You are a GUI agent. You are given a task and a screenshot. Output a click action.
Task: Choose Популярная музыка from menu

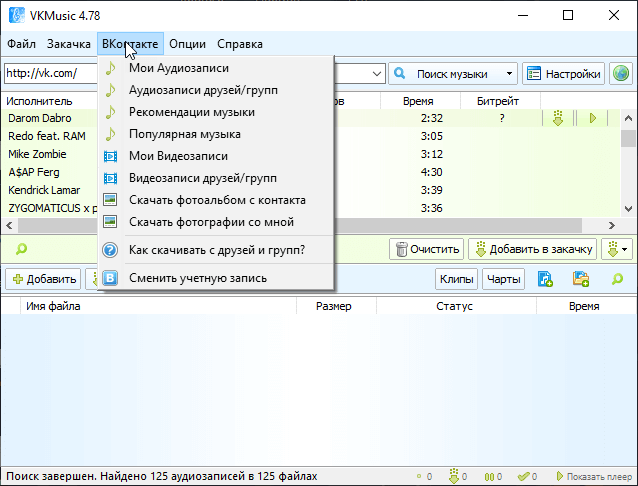coord(216,134)
